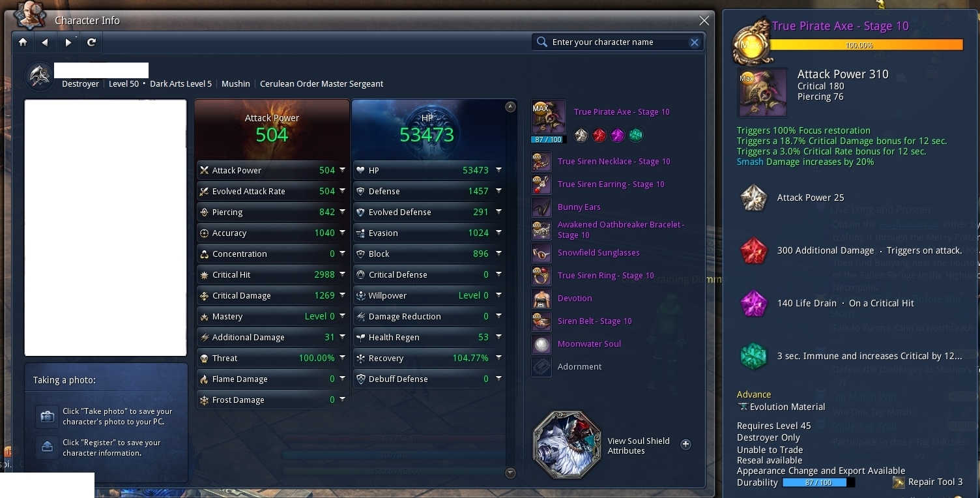The width and height of the screenshot is (980, 498).
Task: Expand the Critical Hit stat arrow
Action: click(342, 274)
